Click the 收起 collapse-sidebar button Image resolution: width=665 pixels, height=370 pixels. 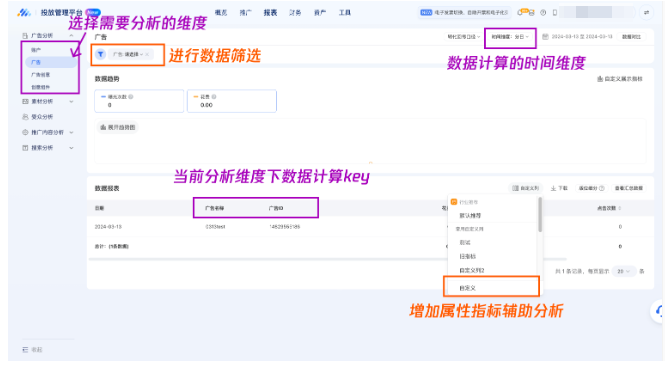pyautogui.click(x=32, y=350)
